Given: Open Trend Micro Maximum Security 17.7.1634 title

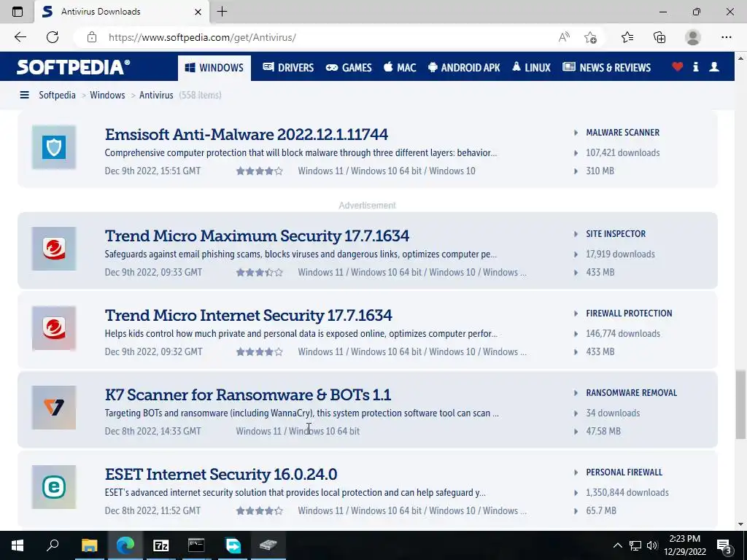Looking at the screenshot, I should click(258, 236).
